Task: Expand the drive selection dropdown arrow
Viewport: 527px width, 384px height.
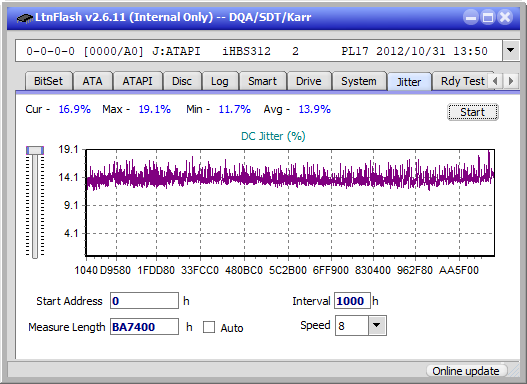Action: [x=511, y=51]
